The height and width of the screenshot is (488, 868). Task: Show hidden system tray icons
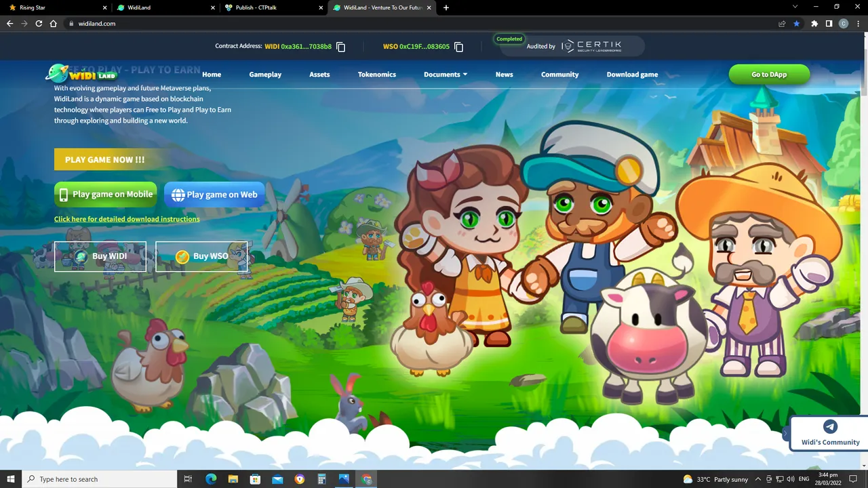758,479
